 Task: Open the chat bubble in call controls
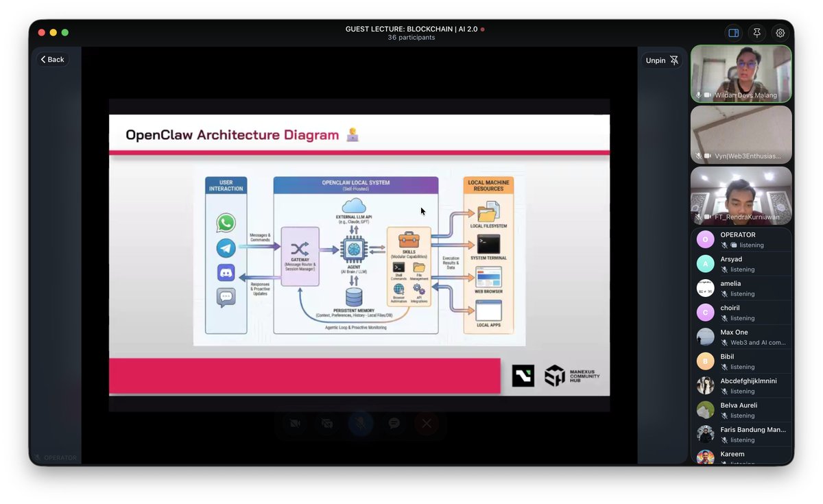pos(394,424)
